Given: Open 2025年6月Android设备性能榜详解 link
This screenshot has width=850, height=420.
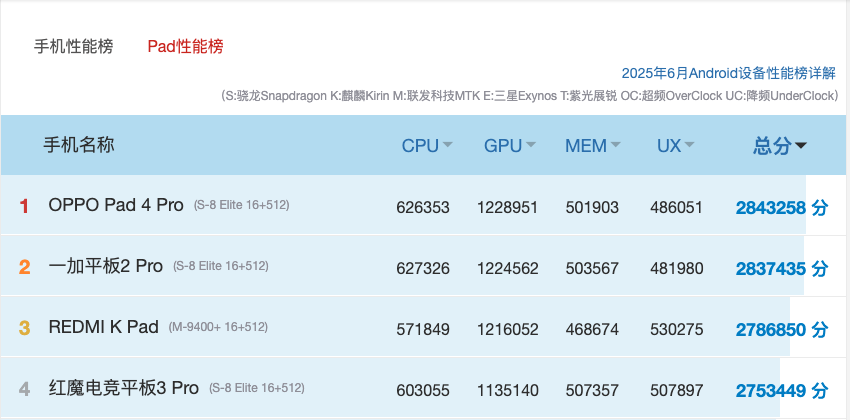Looking at the screenshot, I should [x=728, y=73].
